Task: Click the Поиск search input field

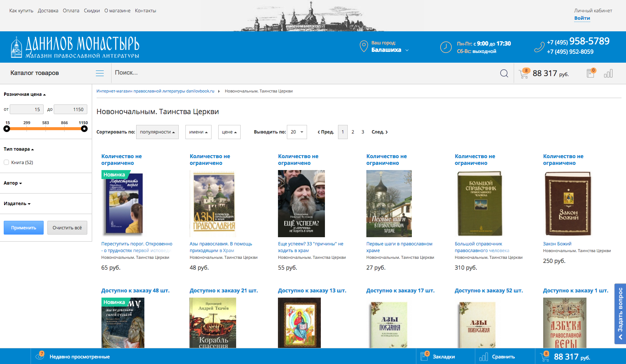Action: 298,73
